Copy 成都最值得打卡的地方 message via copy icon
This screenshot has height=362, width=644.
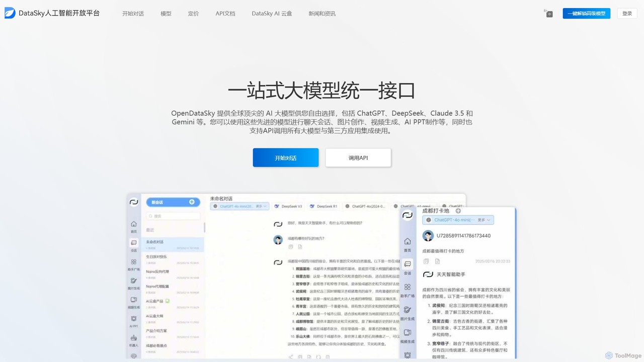[426, 261]
